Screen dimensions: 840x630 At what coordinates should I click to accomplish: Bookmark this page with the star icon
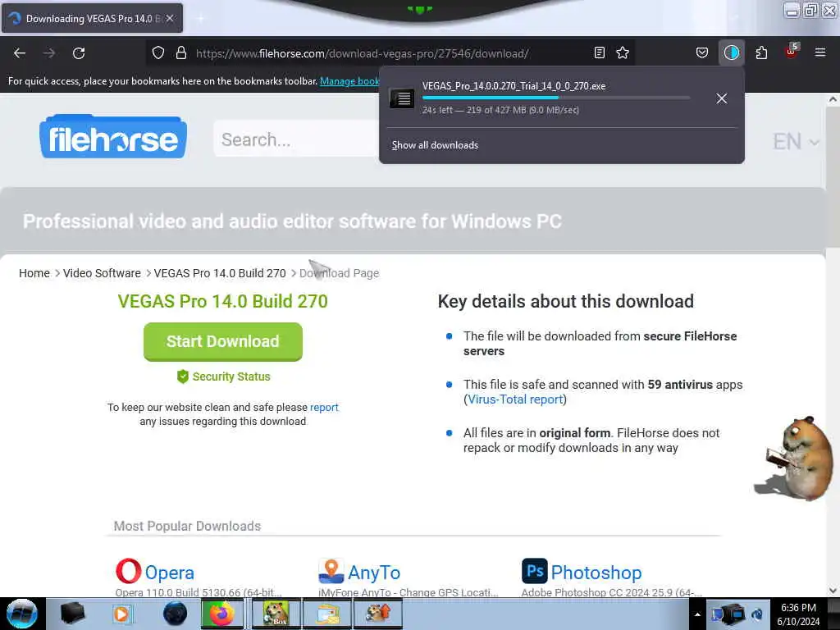pos(623,52)
